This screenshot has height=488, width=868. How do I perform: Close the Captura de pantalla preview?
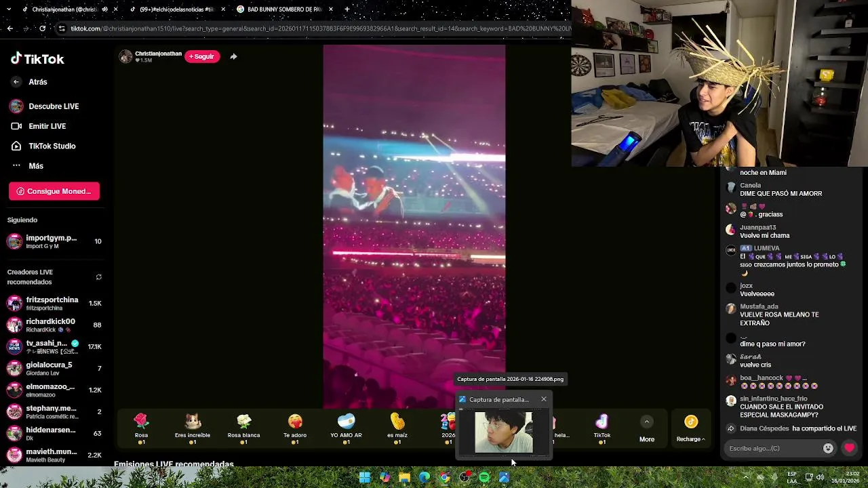pyautogui.click(x=543, y=399)
